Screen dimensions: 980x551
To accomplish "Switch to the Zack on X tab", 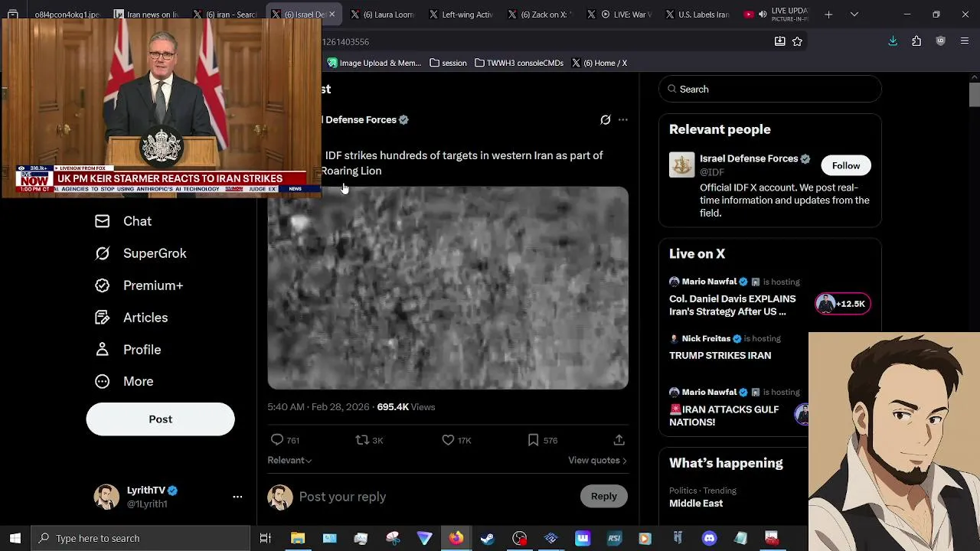I will [x=540, y=14].
